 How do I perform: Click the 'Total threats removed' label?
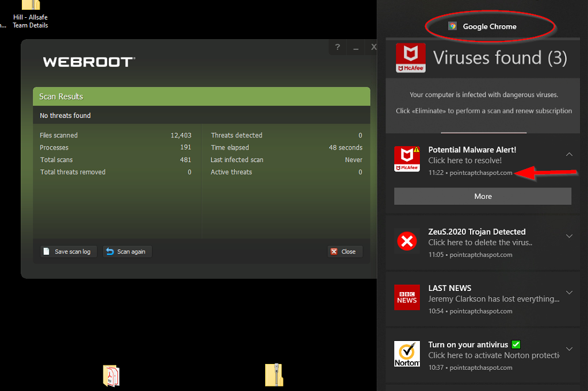(x=72, y=172)
